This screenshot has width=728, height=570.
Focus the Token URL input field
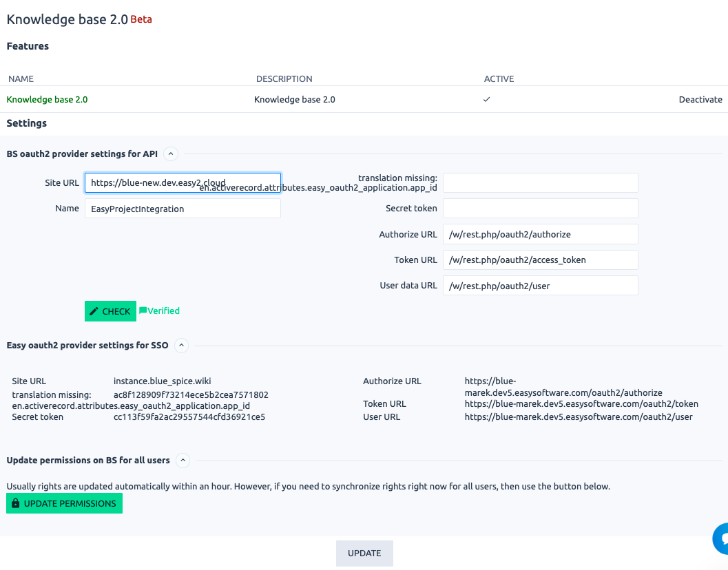(541, 260)
